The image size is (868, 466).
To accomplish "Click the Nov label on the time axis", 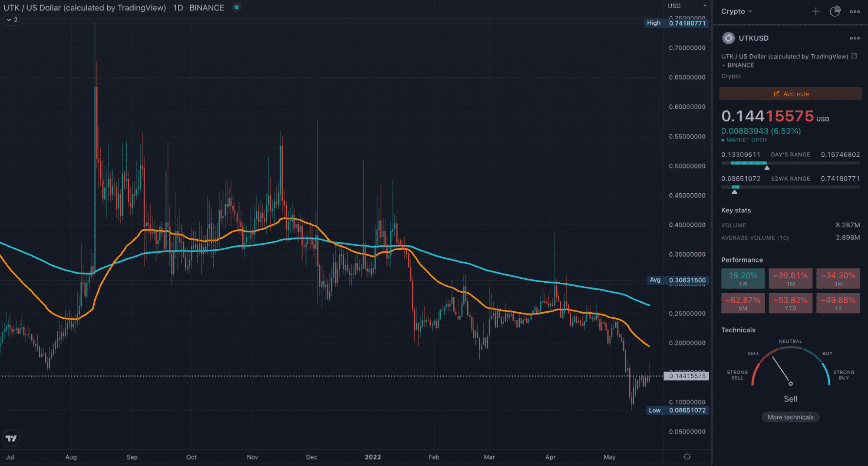I will tap(252, 457).
